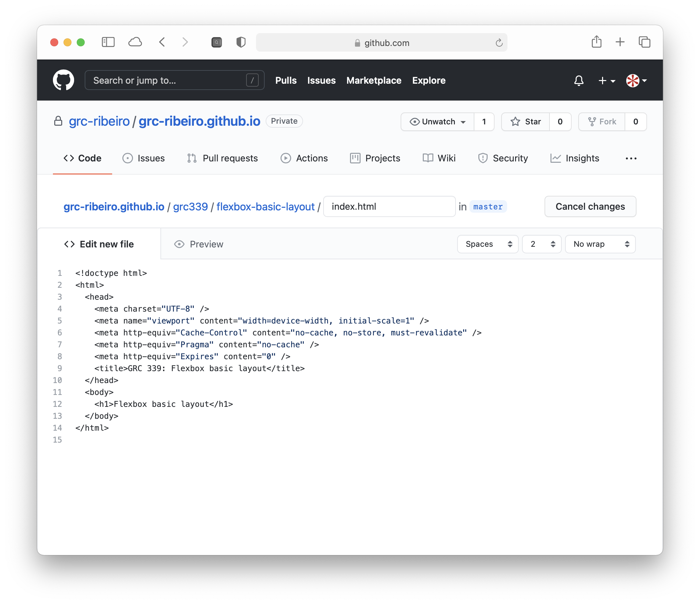Open the more tabs ellipsis menu
Screen dimensions: 700x604
pos(631,158)
